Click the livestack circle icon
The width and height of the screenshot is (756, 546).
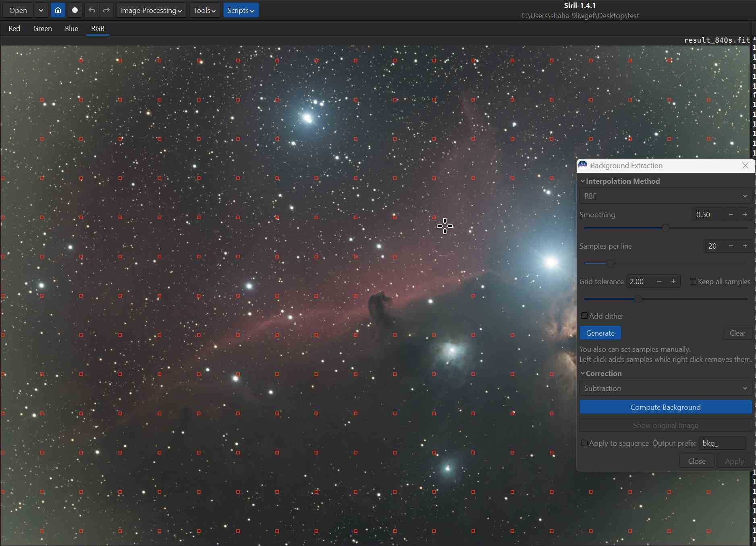click(x=75, y=10)
